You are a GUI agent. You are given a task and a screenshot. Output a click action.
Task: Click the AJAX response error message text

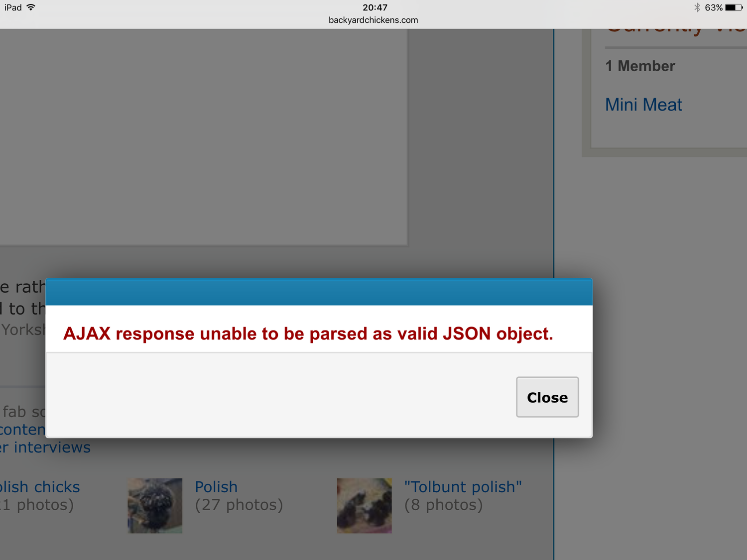pos(308,334)
